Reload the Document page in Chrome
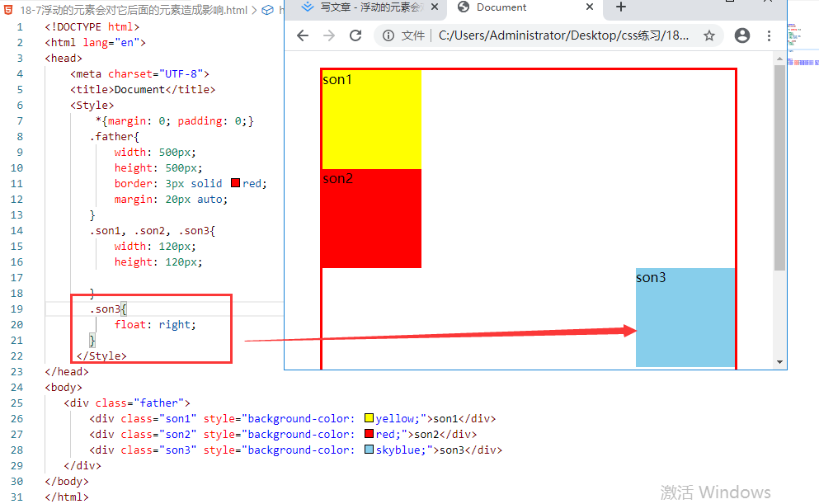Viewport: 819px width, 504px height. (355, 35)
